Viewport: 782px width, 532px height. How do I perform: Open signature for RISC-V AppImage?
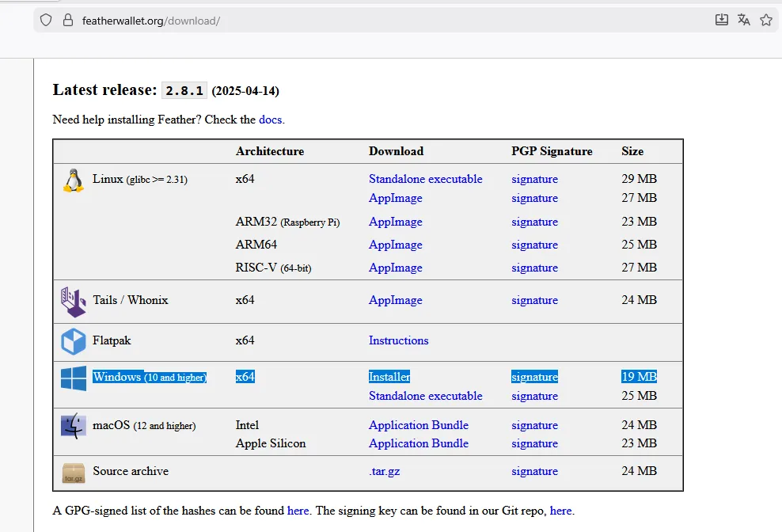pyautogui.click(x=534, y=268)
